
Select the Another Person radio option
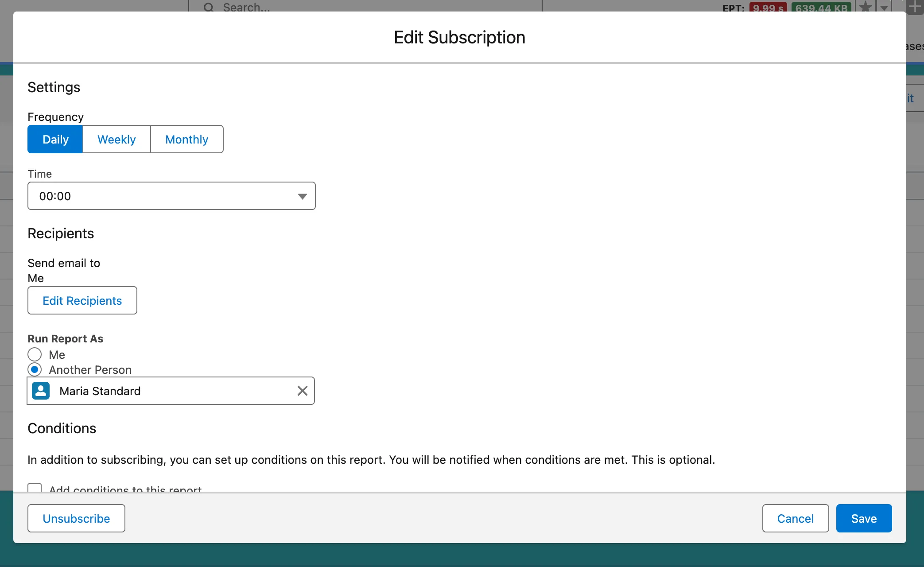point(35,369)
